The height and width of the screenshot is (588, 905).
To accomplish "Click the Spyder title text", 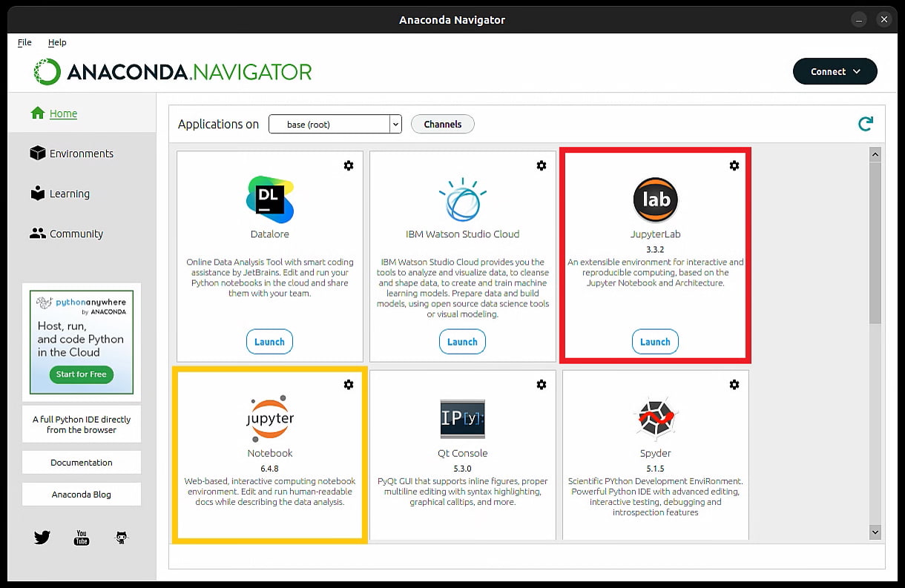I will [x=656, y=453].
